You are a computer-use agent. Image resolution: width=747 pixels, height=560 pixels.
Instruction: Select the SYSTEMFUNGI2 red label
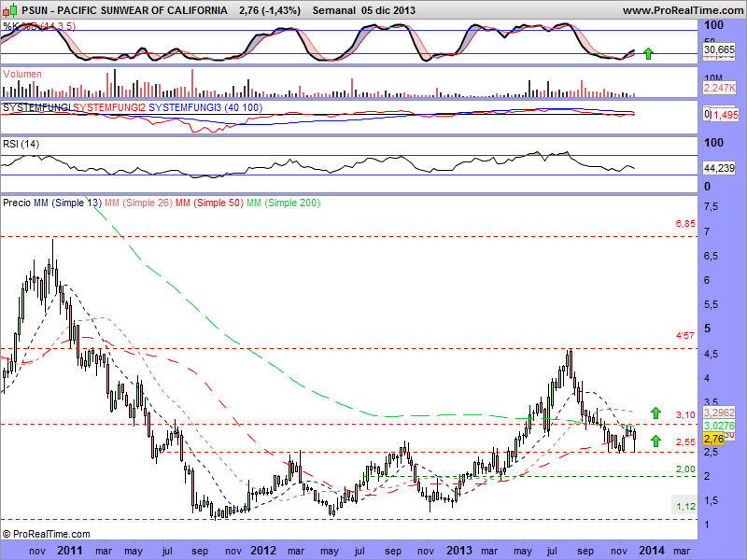pyautogui.click(x=109, y=107)
